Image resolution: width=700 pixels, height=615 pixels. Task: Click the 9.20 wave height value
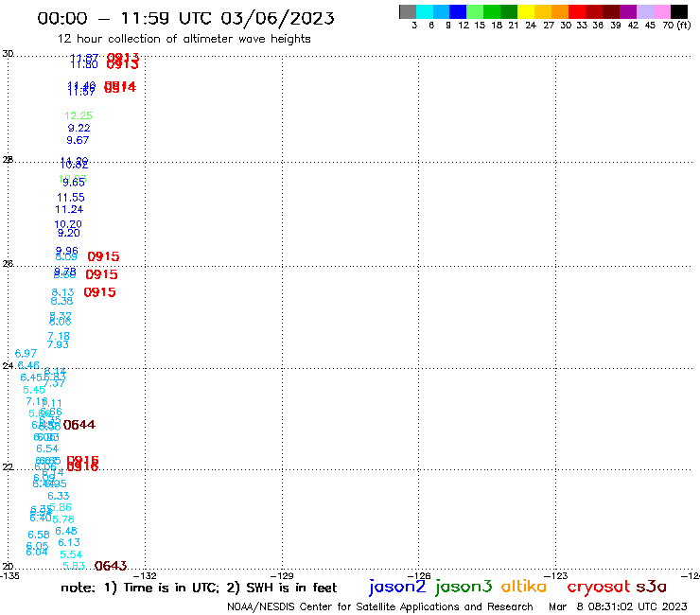(x=69, y=233)
